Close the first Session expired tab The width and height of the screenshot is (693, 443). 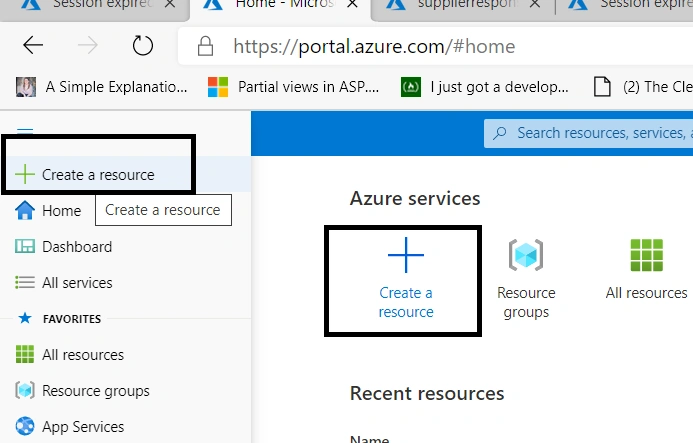click(170, 4)
